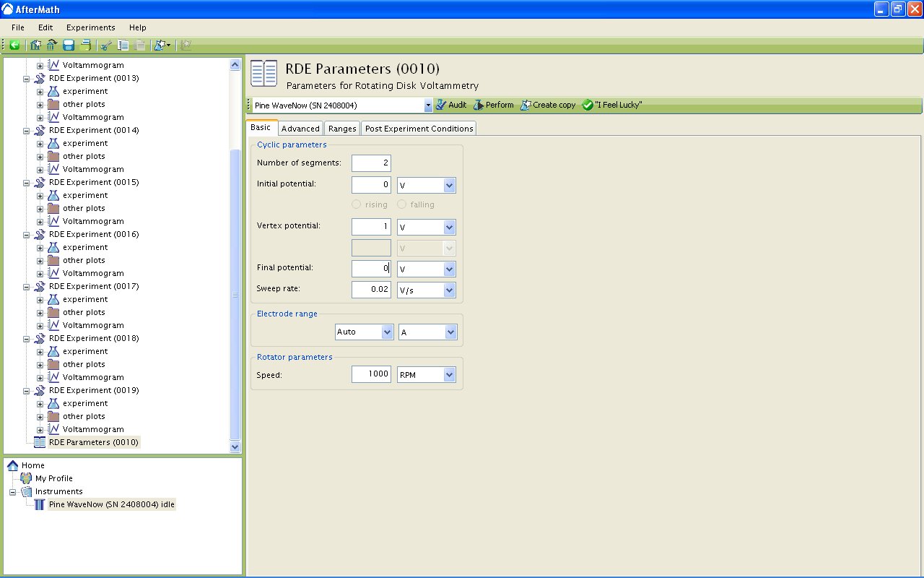Click the RDE Parameters (0010) notebook tree icon
Image resolution: width=924 pixels, height=578 pixels.
tap(40, 442)
